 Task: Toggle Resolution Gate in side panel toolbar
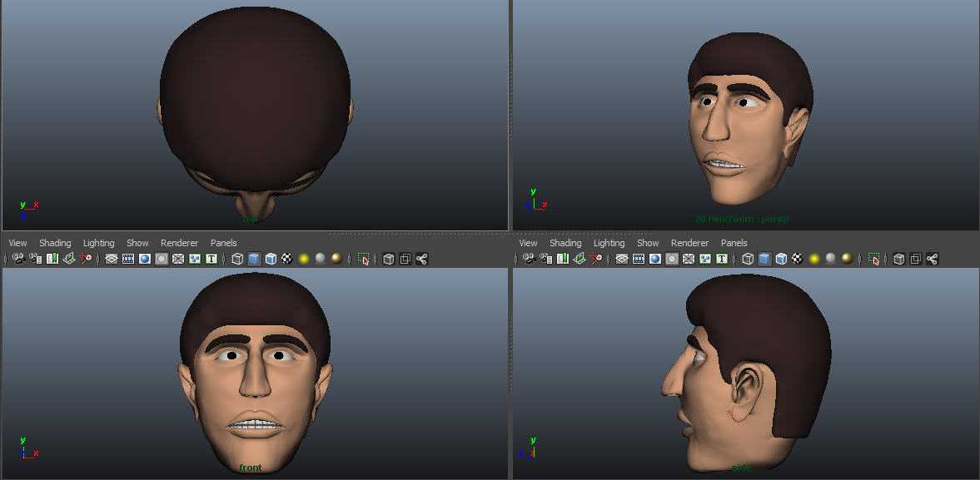655,259
